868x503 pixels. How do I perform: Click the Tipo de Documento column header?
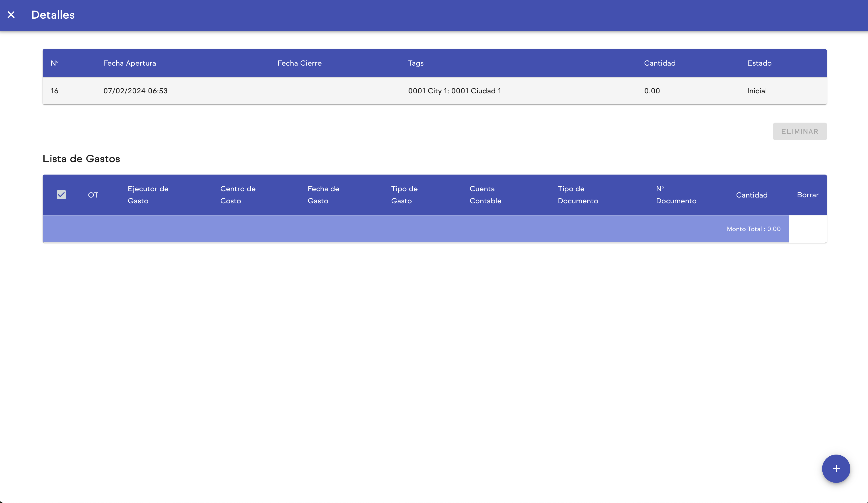click(x=578, y=195)
